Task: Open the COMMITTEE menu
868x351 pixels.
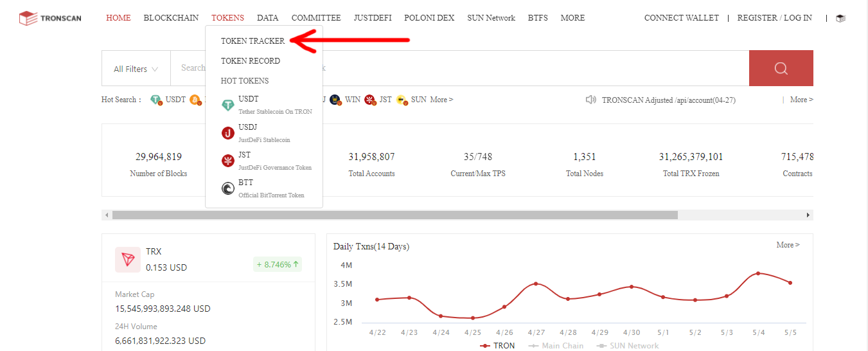Action: pyautogui.click(x=316, y=18)
